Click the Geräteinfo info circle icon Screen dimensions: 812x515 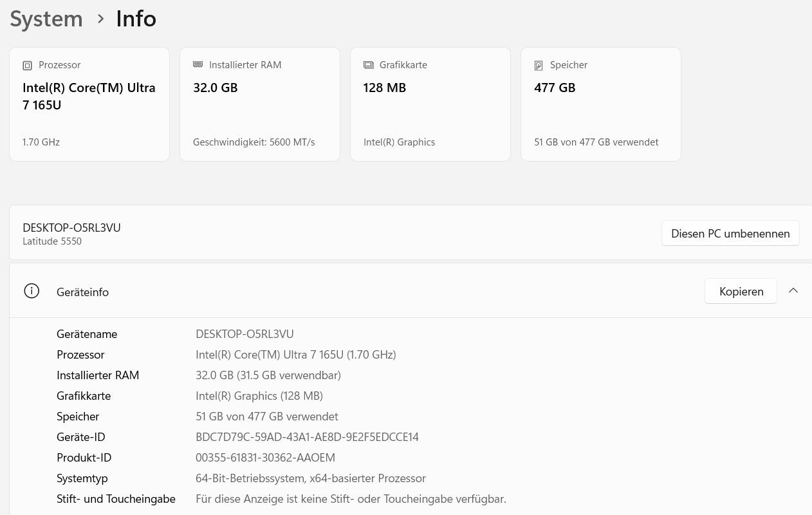[31, 291]
